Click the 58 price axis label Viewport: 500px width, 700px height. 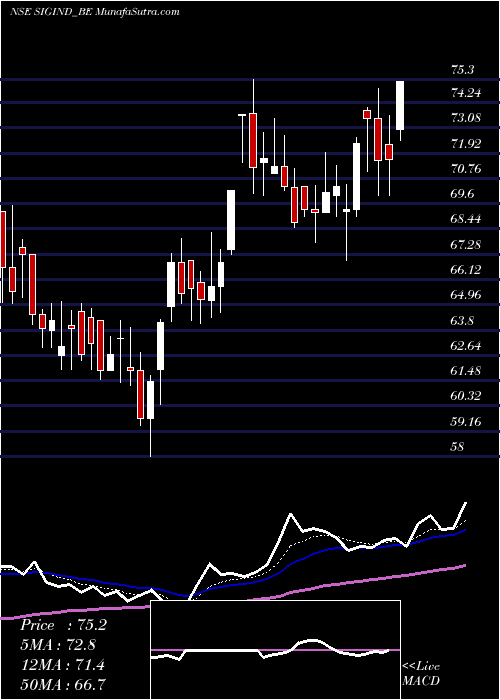pyautogui.click(x=458, y=446)
